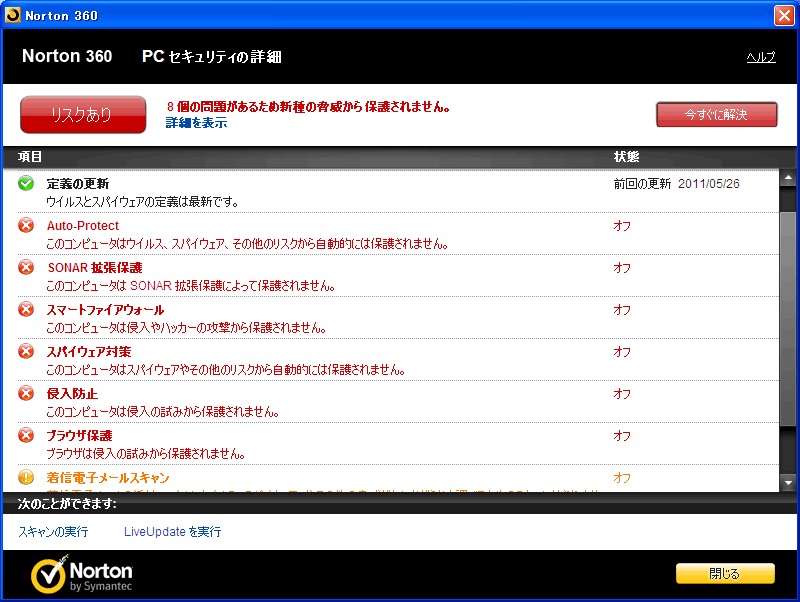Select the 定義の更新 item title
This screenshot has height=602, width=800.
click(78, 184)
